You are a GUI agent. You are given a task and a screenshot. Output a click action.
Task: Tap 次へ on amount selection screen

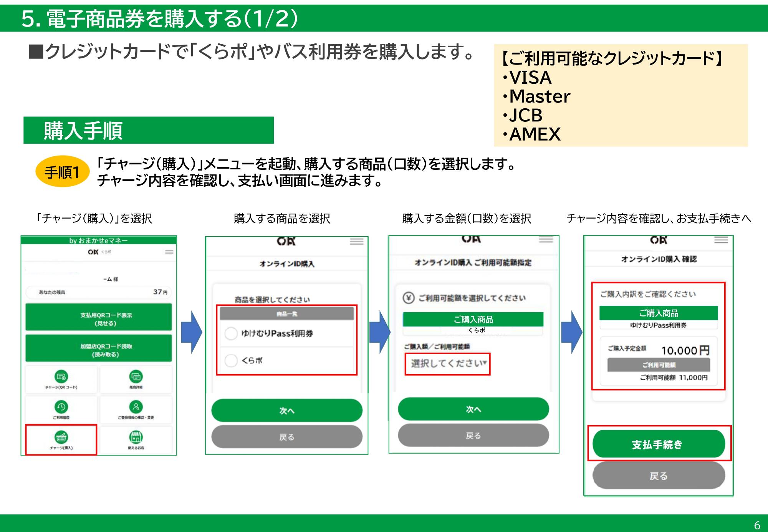473,409
